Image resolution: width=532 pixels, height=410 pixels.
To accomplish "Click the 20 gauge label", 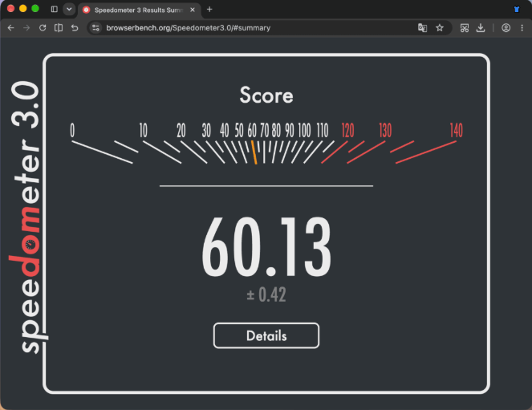I will point(181,130).
